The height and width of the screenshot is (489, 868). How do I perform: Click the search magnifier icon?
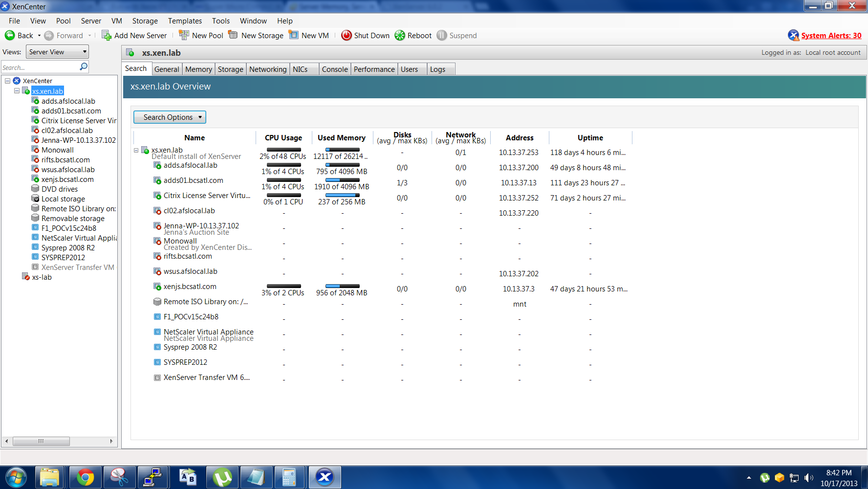pos(84,67)
